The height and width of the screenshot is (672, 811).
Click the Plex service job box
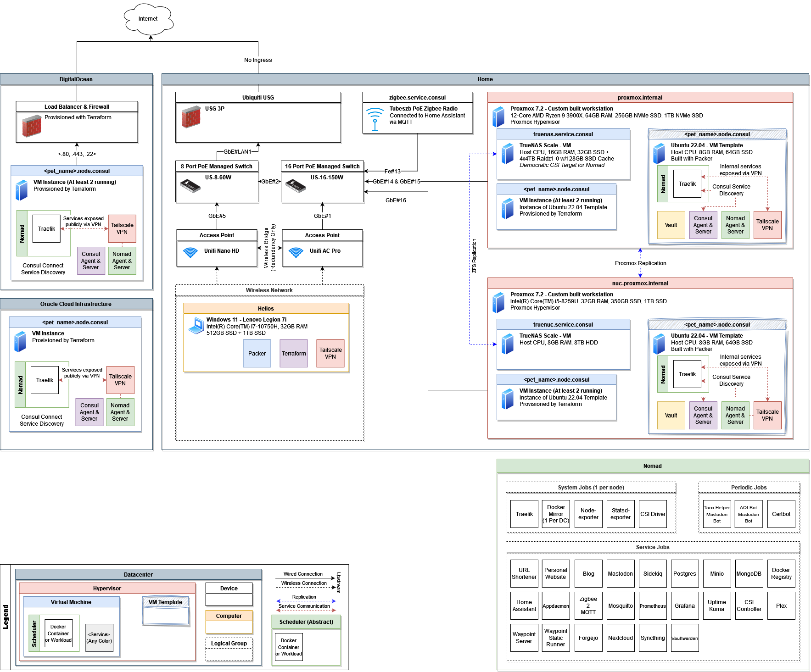tap(781, 606)
